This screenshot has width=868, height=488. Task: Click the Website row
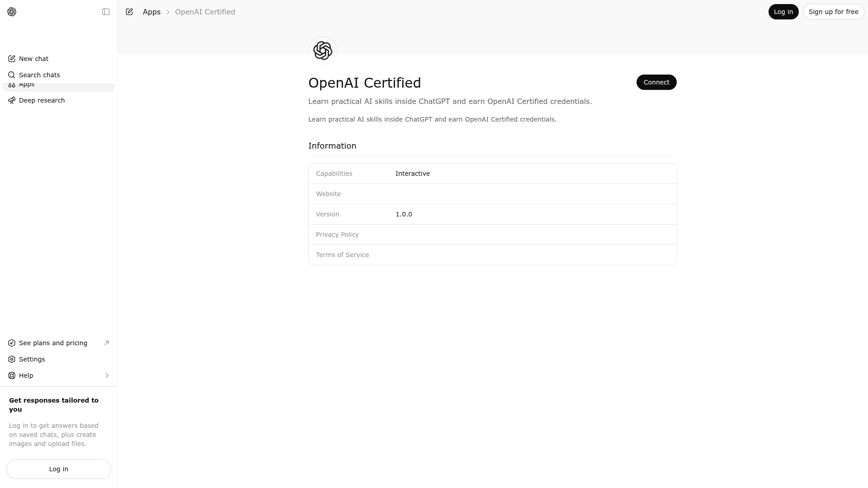[x=492, y=194]
